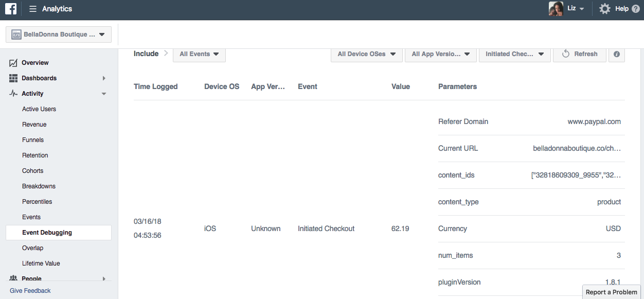
Task: Open the All Device OSes dropdown
Action: 366,54
